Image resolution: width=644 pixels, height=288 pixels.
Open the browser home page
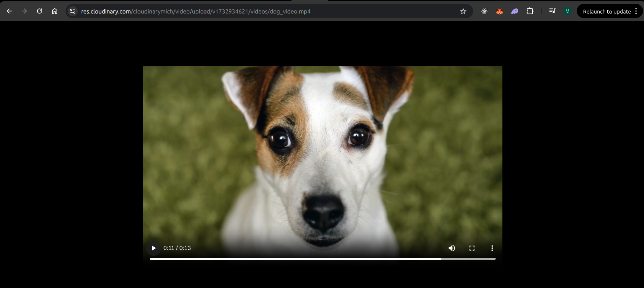pos(54,11)
